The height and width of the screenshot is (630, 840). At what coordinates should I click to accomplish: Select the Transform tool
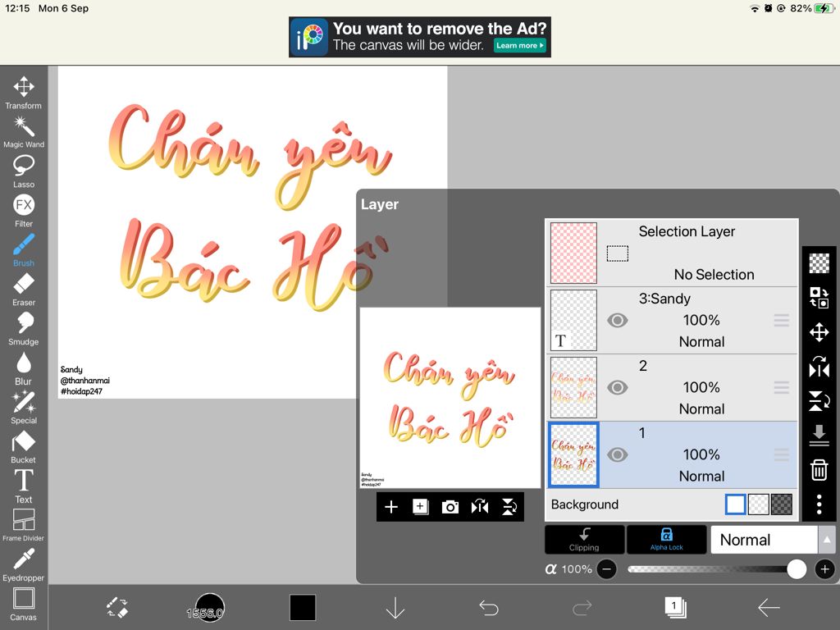coord(24,92)
